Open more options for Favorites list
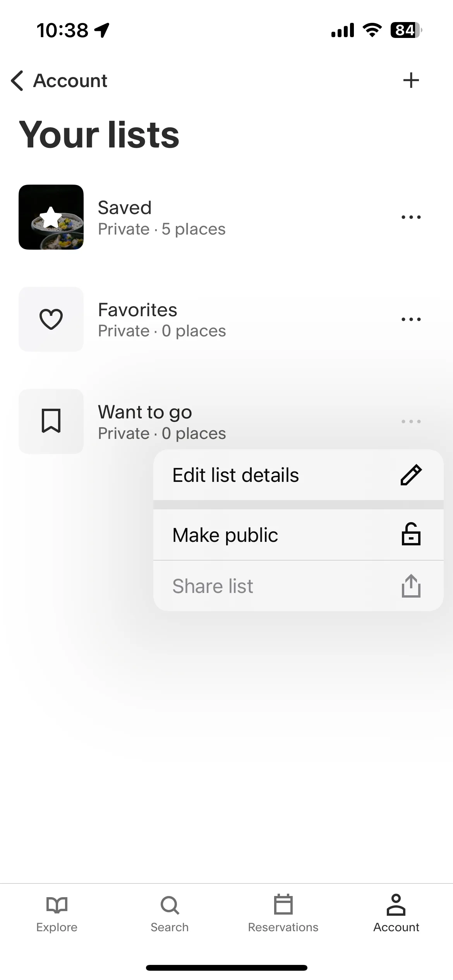 411,319
